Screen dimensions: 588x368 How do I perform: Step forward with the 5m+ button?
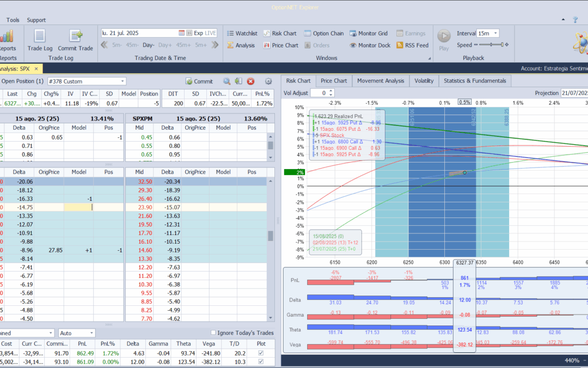(200, 45)
